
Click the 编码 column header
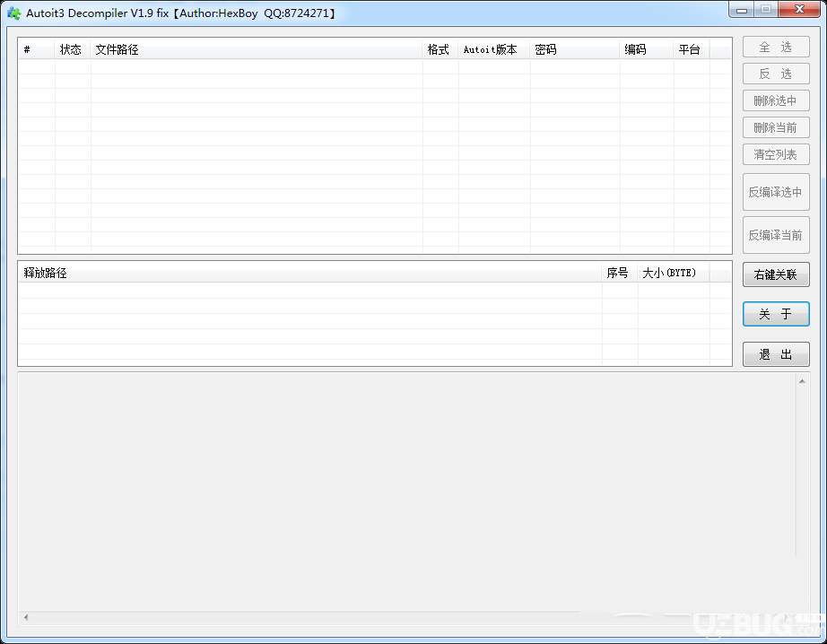(x=646, y=49)
